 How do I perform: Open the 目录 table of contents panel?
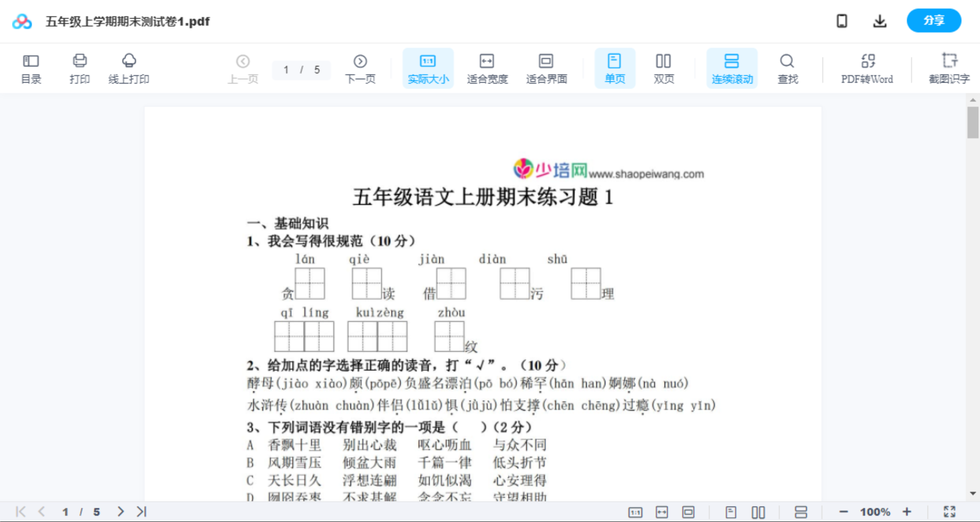pyautogui.click(x=31, y=69)
